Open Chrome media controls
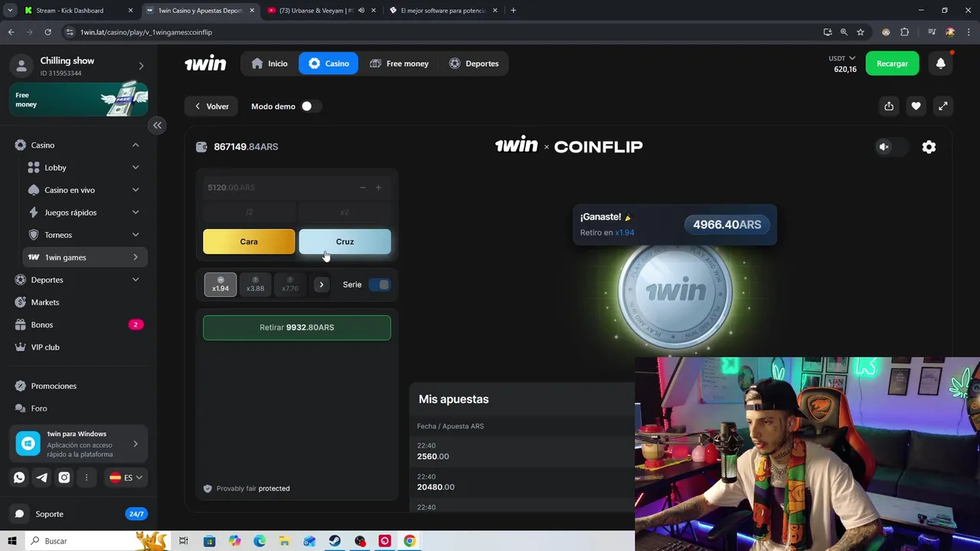This screenshot has height=551, width=980. [x=932, y=32]
